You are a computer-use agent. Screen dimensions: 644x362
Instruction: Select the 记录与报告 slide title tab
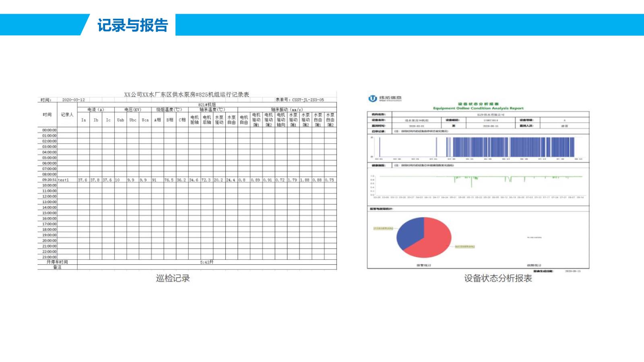134,25
